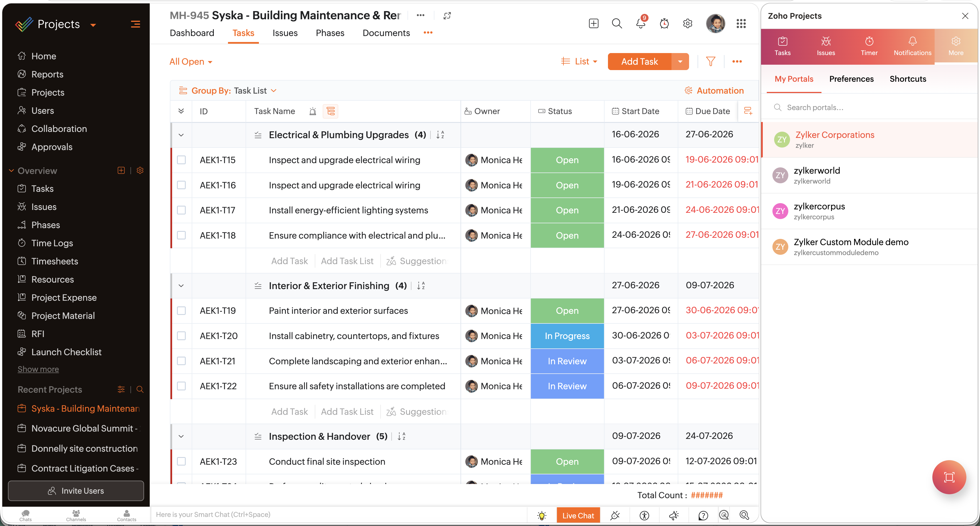980x526 pixels.
Task: Collapse Inspection & Handover task list
Action: [x=181, y=436]
